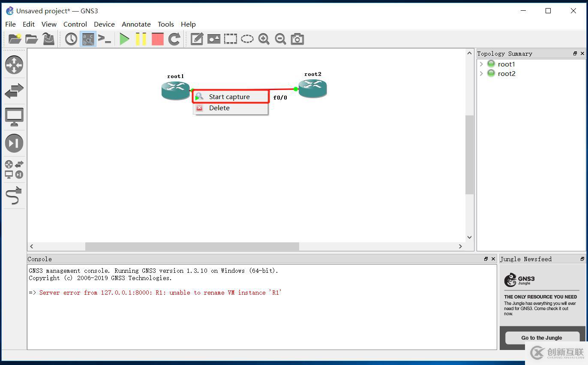Viewport: 588px width, 365px height.
Task: Expand root2 node in Topology Summary
Action: click(x=481, y=74)
